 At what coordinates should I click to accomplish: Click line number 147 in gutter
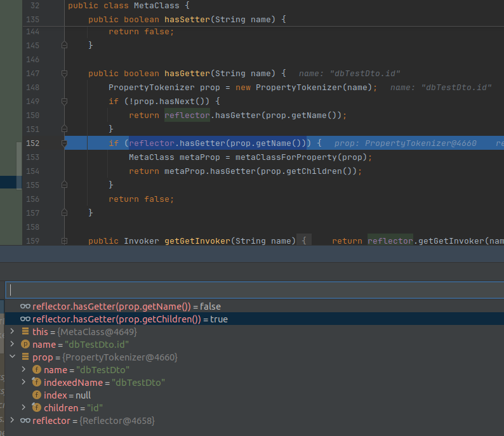pos(33,74)
